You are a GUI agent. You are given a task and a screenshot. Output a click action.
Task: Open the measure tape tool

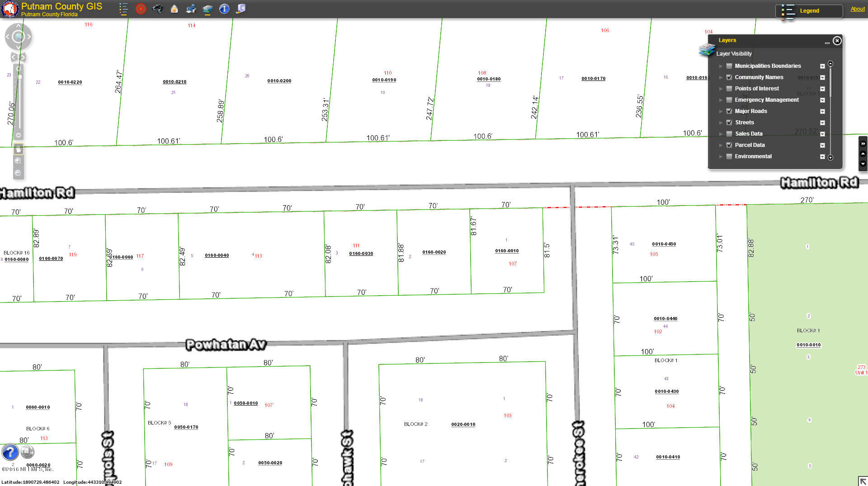tap(241, 9)
